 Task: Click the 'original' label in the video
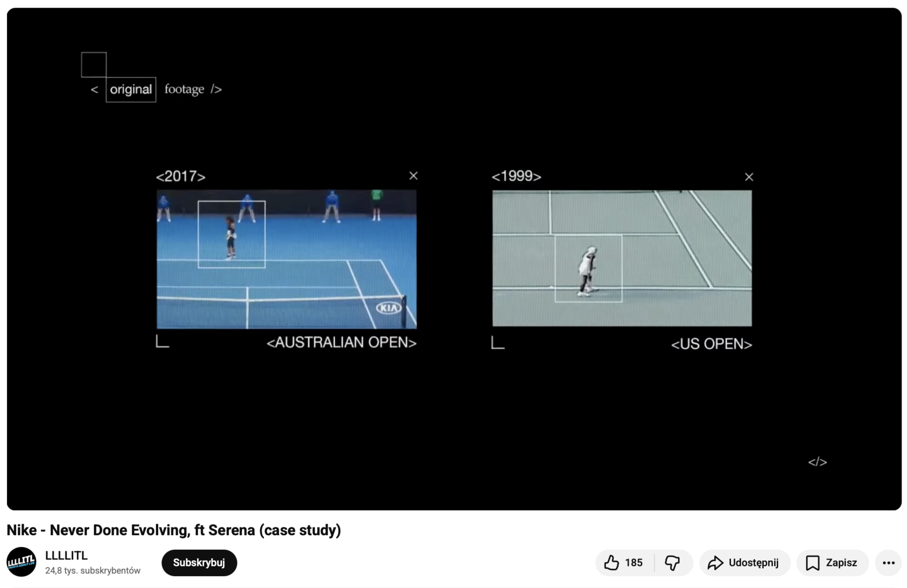point(131,90)
